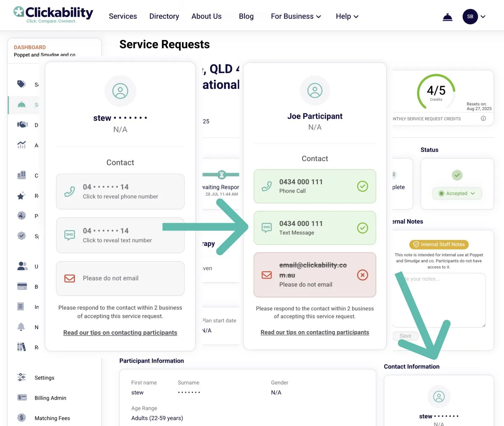Click the 4/5 credits progress gauge

click(436, 92)
